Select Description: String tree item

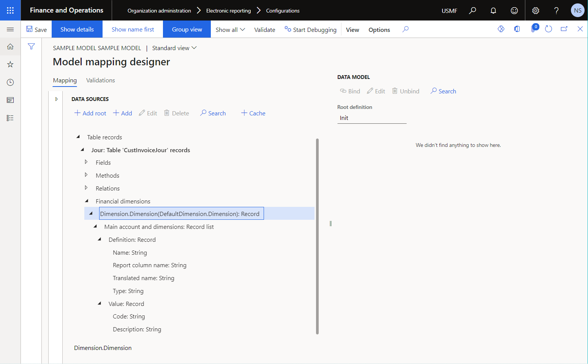(137, 329)
